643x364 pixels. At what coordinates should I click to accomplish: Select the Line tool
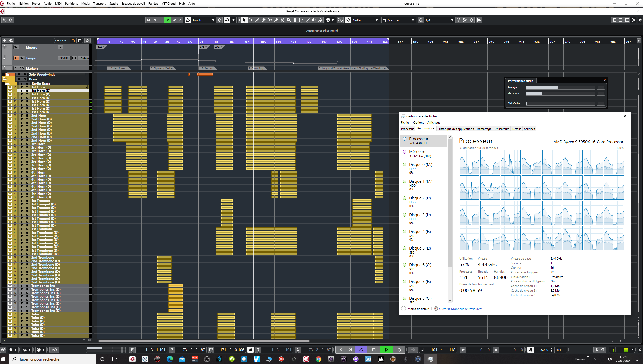pos(308,20)
